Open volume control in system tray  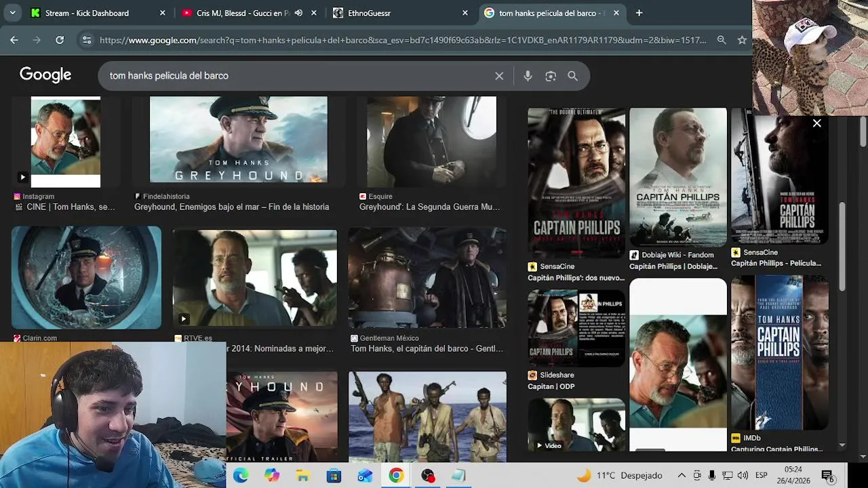click(743, 476)
